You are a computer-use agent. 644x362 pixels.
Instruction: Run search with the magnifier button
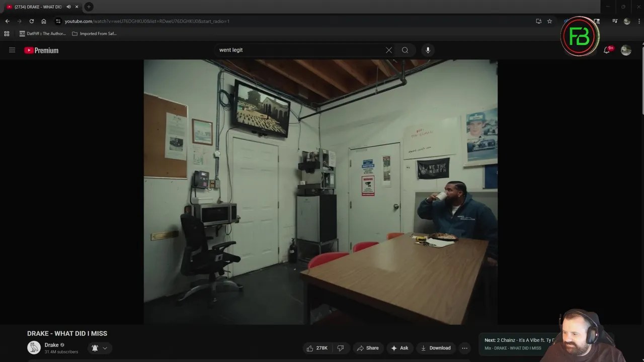[x=405, y=50]
